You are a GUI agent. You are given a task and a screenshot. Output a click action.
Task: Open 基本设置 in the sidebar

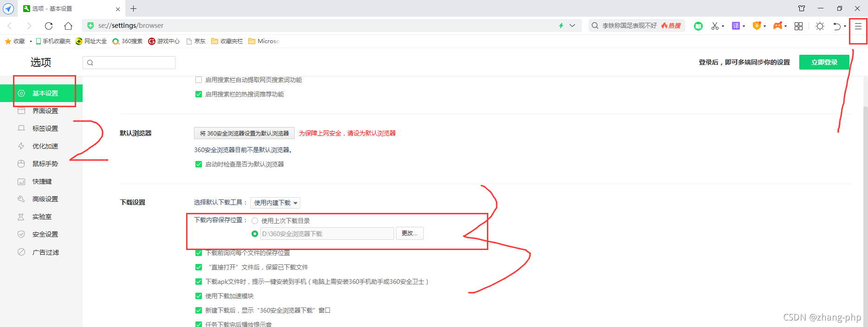[x=41, y=93]
